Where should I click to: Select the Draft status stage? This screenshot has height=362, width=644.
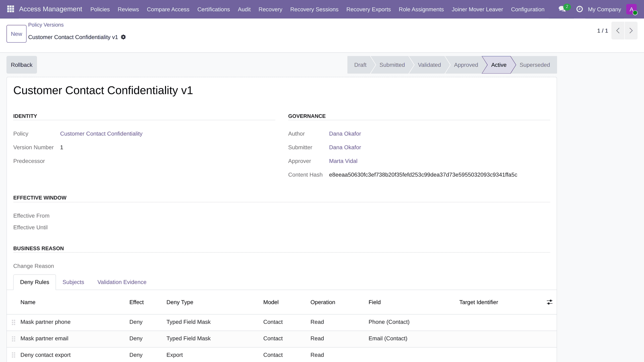click(360, 65)
